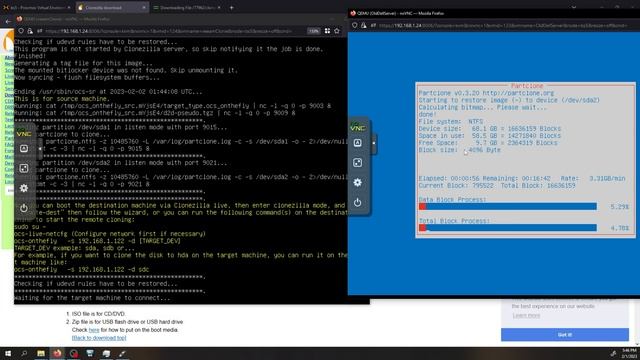Click security warning icon in right address bar
The image size is (640, 360).
363,25
